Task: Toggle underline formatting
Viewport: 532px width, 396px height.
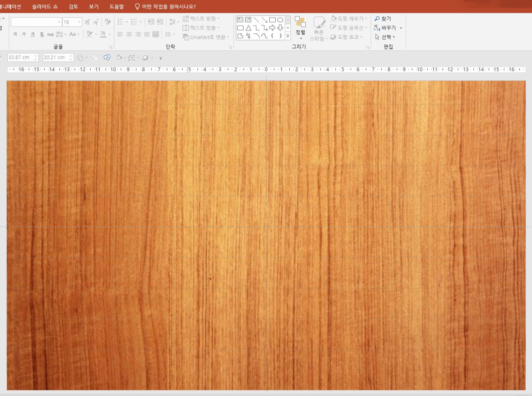Action: tap(32, 34)
